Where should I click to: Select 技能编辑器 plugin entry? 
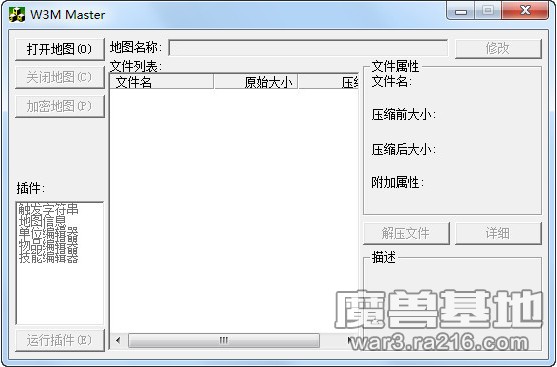click(x=48, y=257)
